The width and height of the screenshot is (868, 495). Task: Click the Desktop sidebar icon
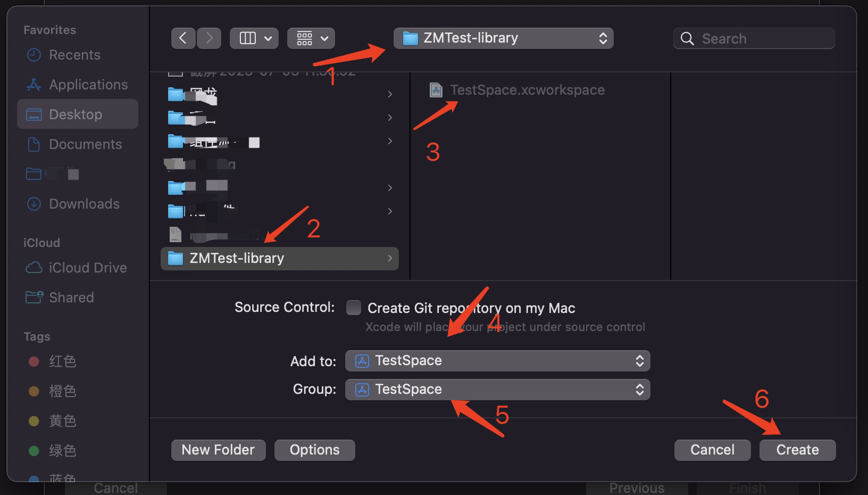click(34, 114)
